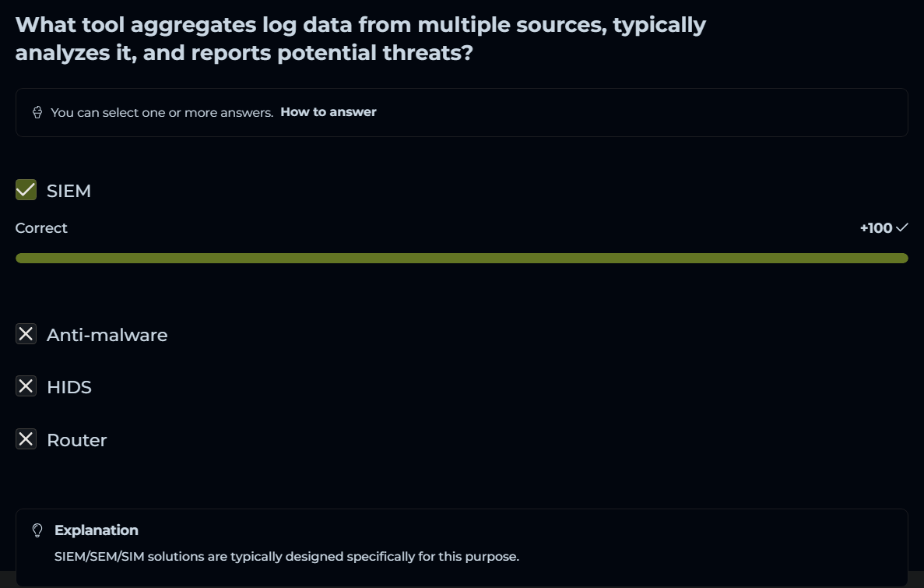
Task: Select the SIEM answer label
Action: click(x=69, y=191)
